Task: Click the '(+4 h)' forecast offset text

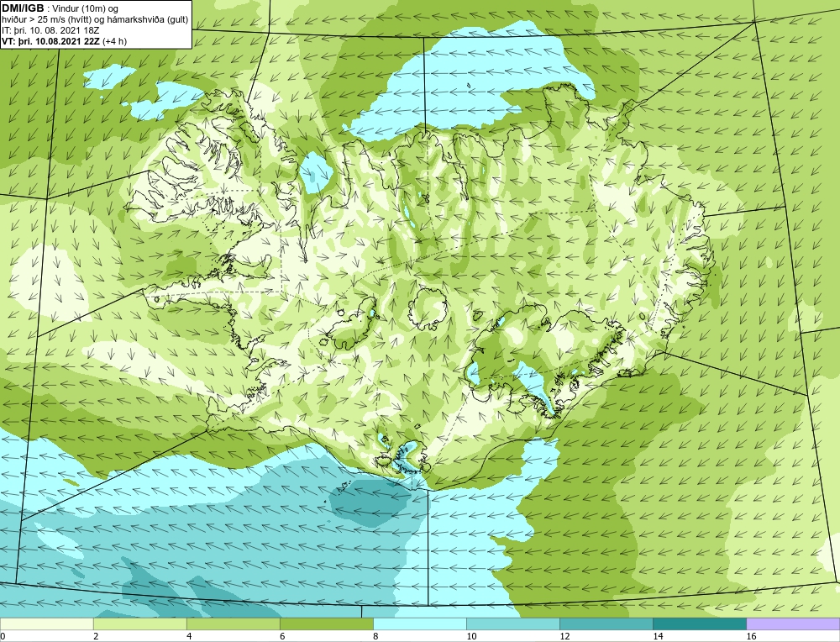Action: click(x=114, y=41)
